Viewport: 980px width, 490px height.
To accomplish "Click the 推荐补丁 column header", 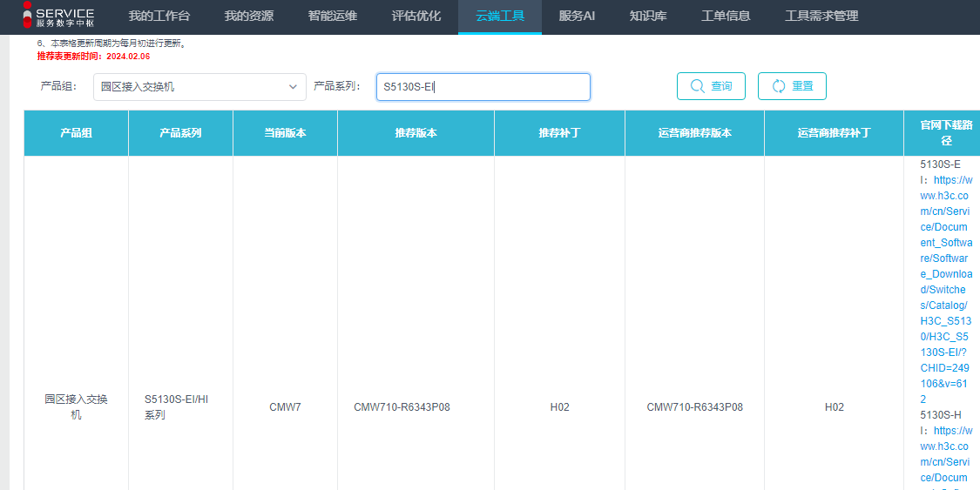I will pos(559,133).
